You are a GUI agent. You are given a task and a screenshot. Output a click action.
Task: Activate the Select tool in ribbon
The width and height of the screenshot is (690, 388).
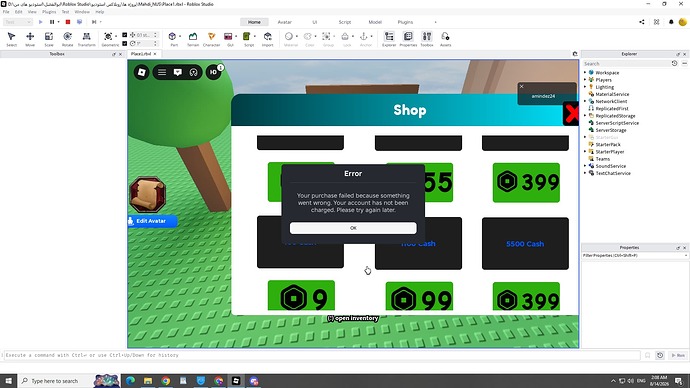pyautogui.click(x=11, y=39)
